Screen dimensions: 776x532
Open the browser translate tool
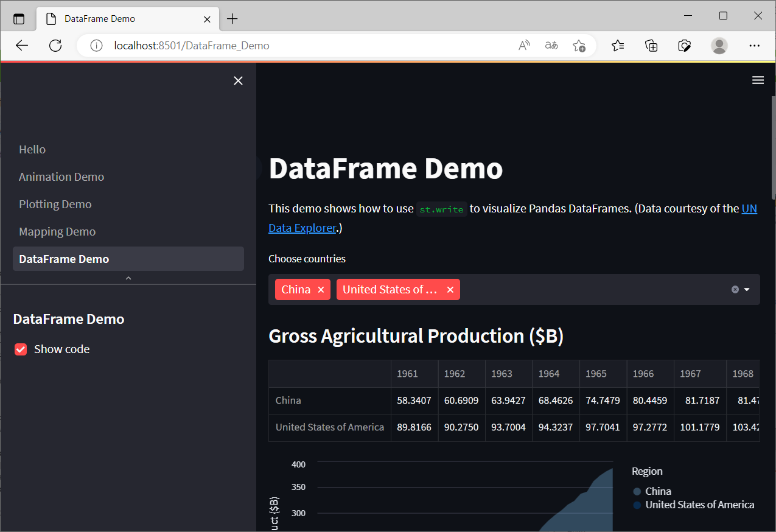tap(551, 45)
